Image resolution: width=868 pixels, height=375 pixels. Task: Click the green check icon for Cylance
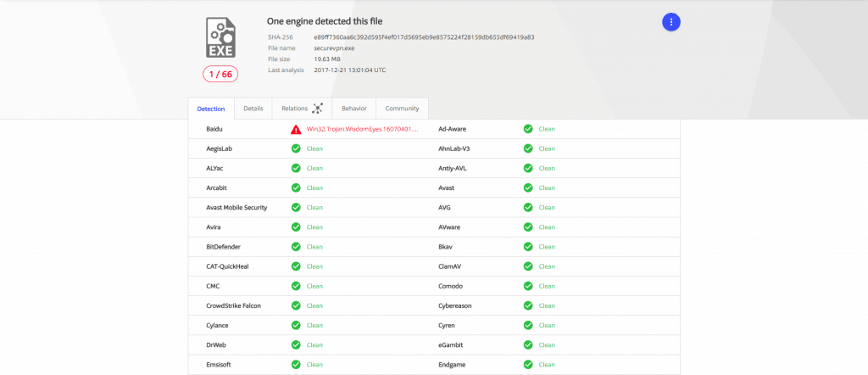pos(296,325)
